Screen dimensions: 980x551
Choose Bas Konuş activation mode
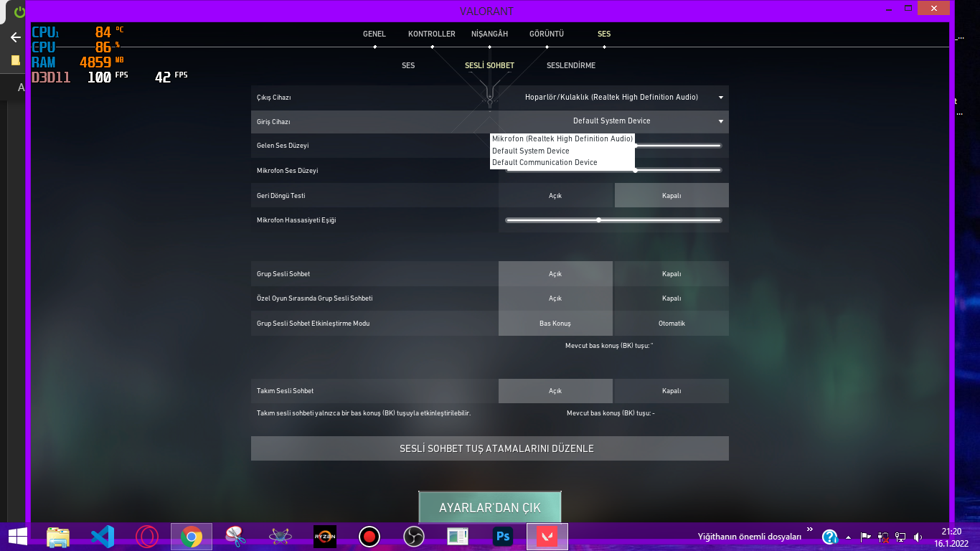(x=555, y=324)
